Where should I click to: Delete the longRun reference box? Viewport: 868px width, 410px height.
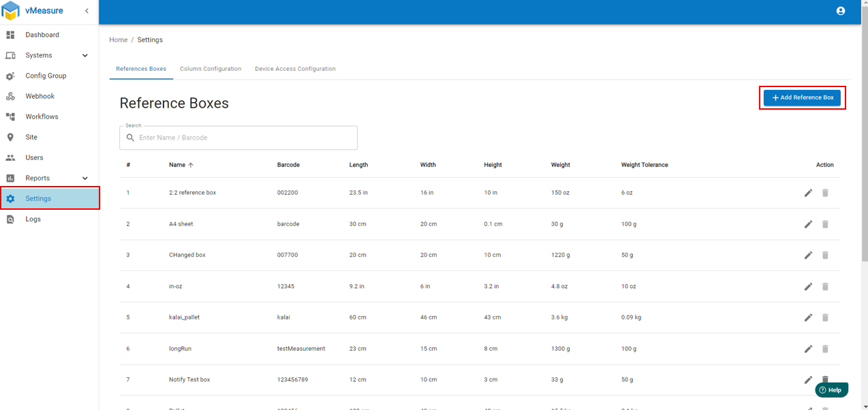click(825, 349)
